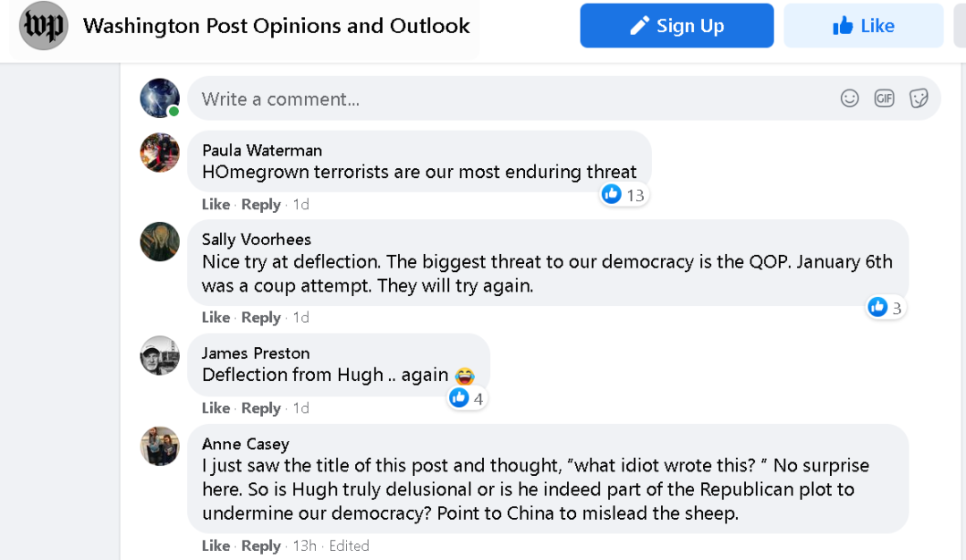Open the sticker picker icon
966x560 pixels.
coord(919,98)
